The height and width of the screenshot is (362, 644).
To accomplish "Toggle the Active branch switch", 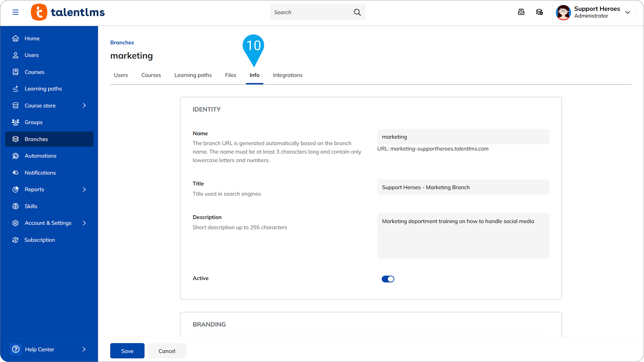I will click(388, 279).
